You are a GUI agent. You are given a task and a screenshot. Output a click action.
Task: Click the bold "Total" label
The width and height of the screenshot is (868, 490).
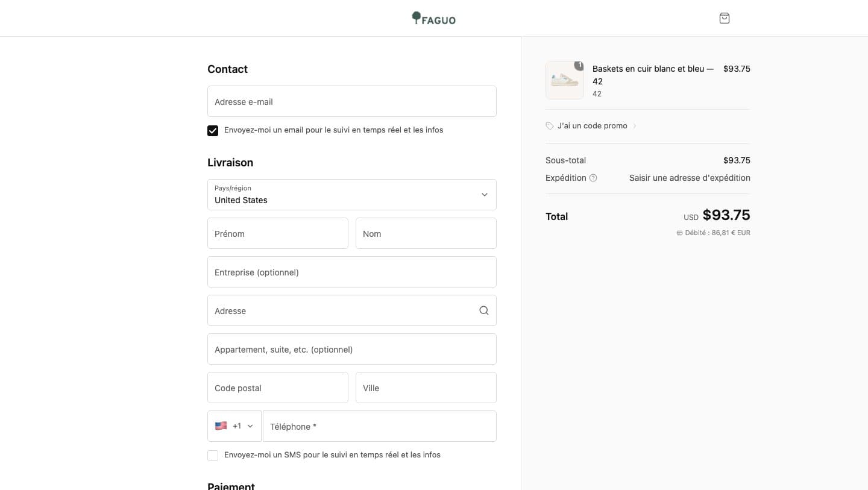point(556,216)
